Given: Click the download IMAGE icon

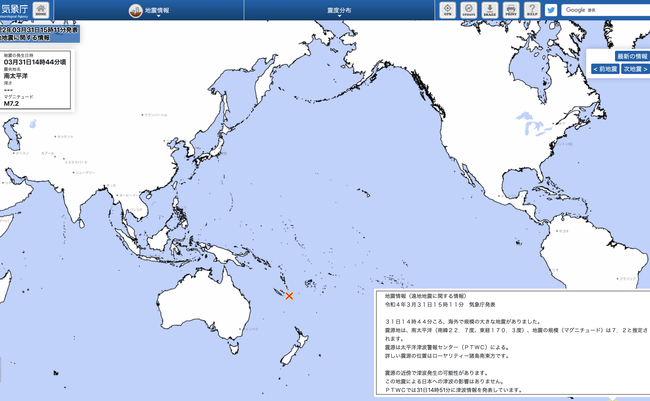Looking at the screenshot, I should coord(490,11).
